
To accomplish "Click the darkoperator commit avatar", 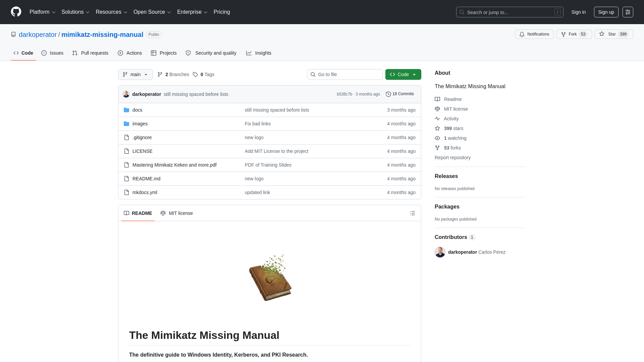I will [x=126, y=94].
